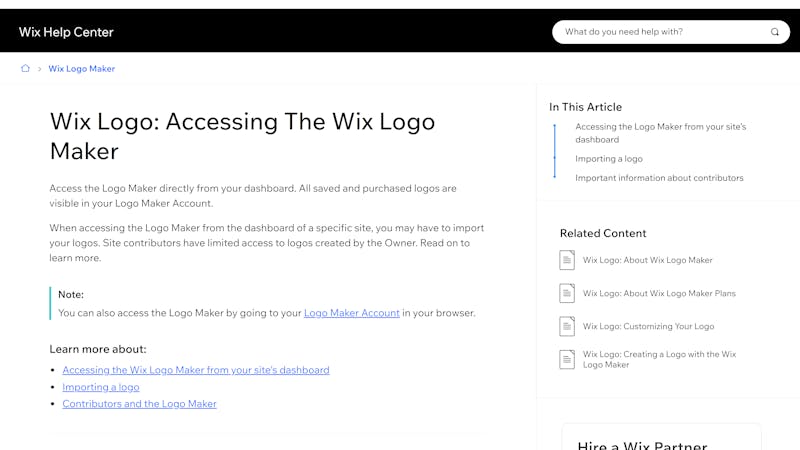Click document icon beside Creating a Logo
This screenshot has height=450, width=800.
click(x=567, y=359)
